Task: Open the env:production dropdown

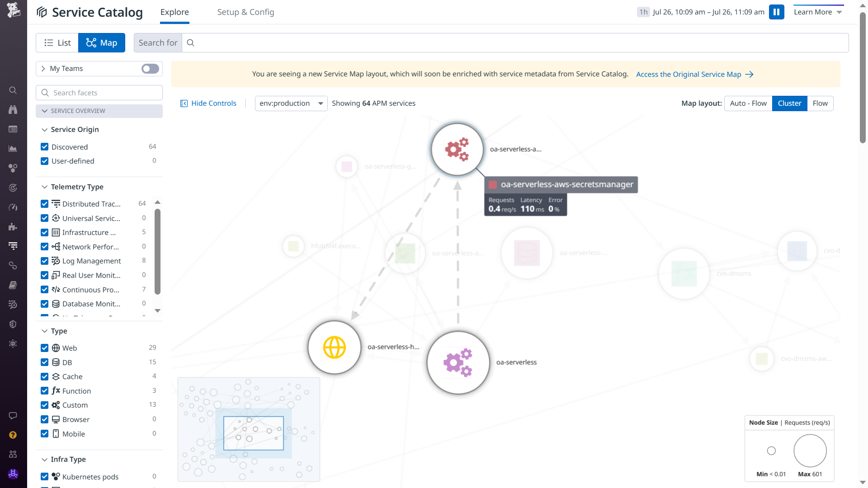Action: (x=291, y=103)
